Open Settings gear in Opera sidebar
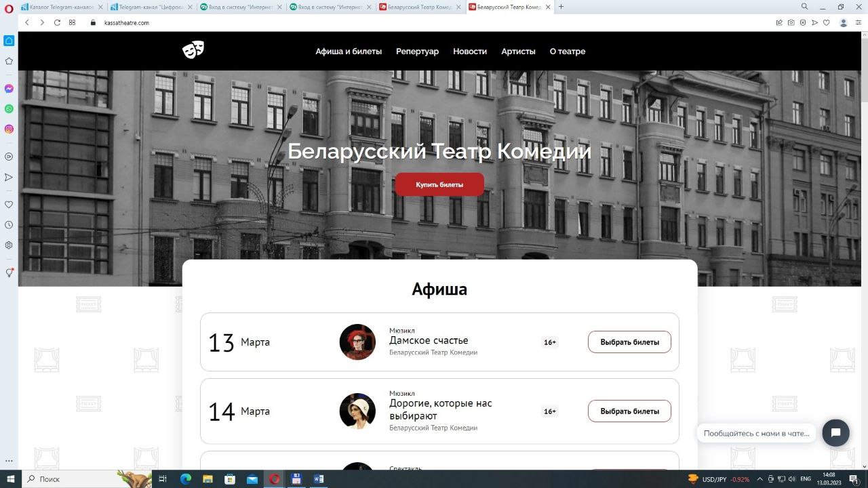 point(9,245)
